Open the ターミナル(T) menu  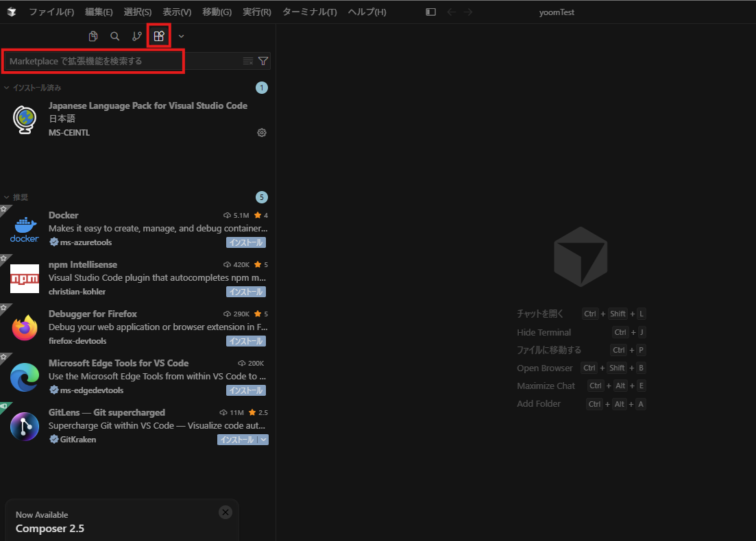click(x=310, y=12)
